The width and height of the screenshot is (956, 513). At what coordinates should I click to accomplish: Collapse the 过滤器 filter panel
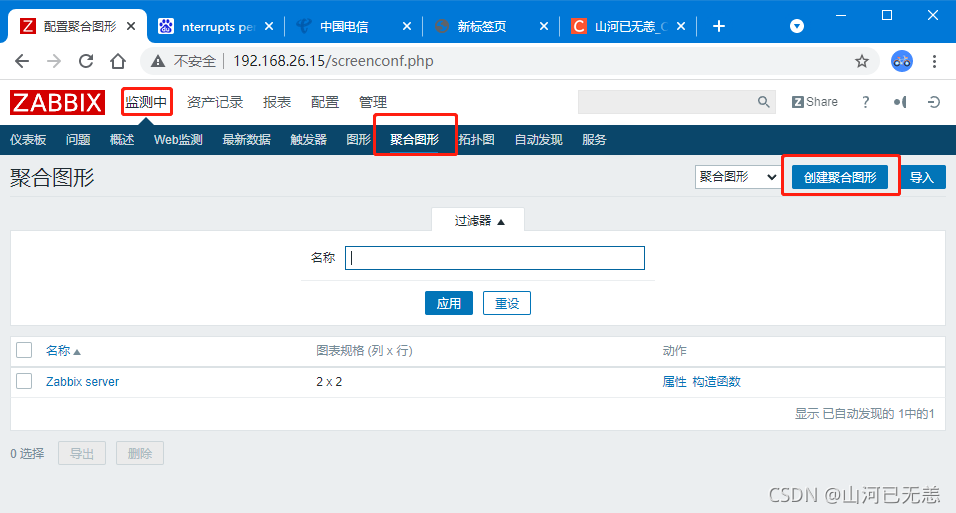coord(479,220)
